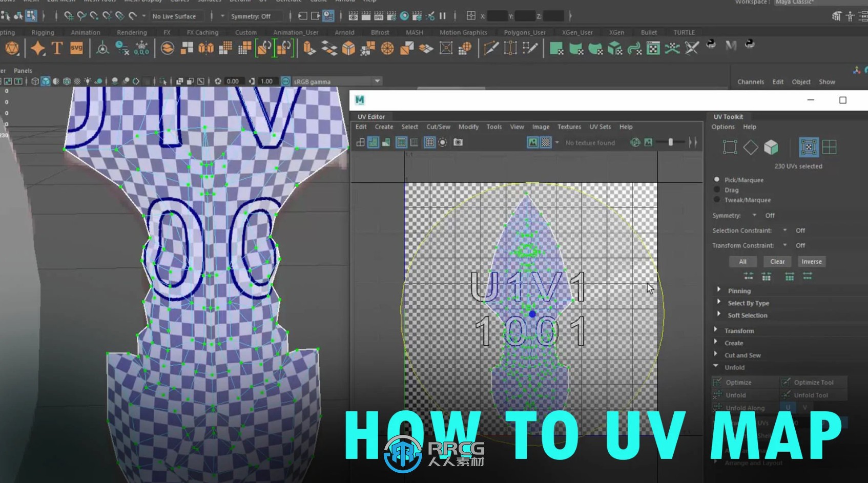Viewport: 868px width, 483px height.
Task: Click the Multi-Cut knife shelf icon
Action: click(x=491, y=49)
